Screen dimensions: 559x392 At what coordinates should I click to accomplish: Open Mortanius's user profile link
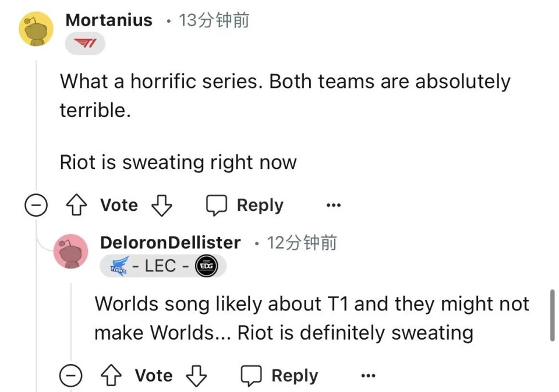[109, 20]
